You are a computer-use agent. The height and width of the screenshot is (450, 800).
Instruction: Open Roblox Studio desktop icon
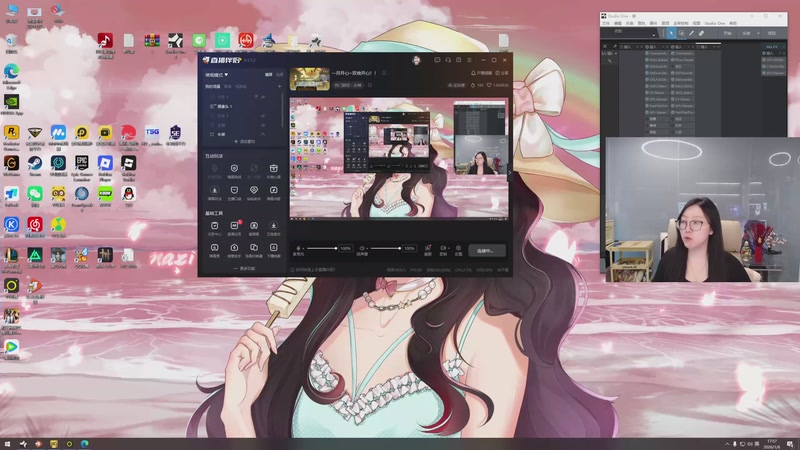[x=129, y=165]
